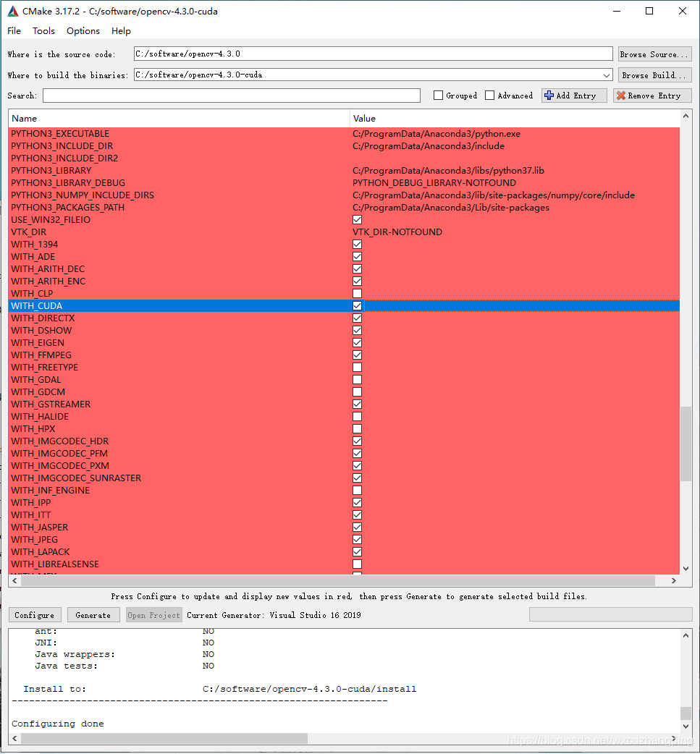The image size is (700, 754).
Task: Click Browse Build button
Action: pyautogui.click(x=654, y=75)
